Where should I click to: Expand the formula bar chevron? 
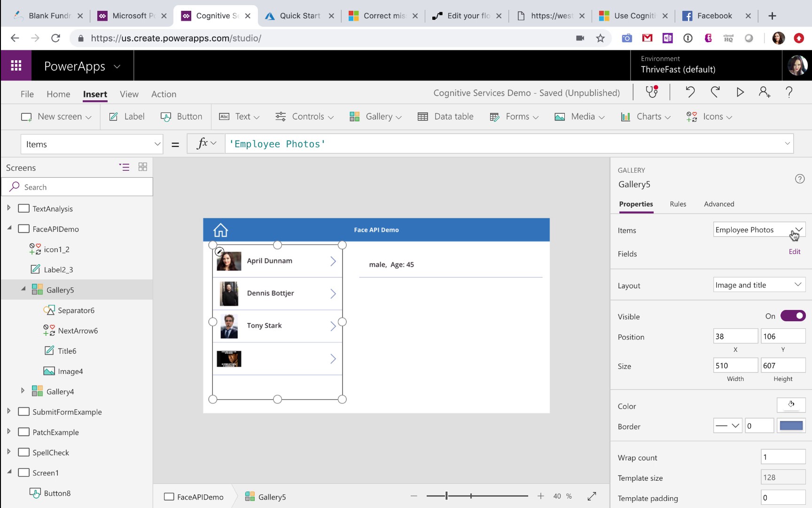coord(787,143)
